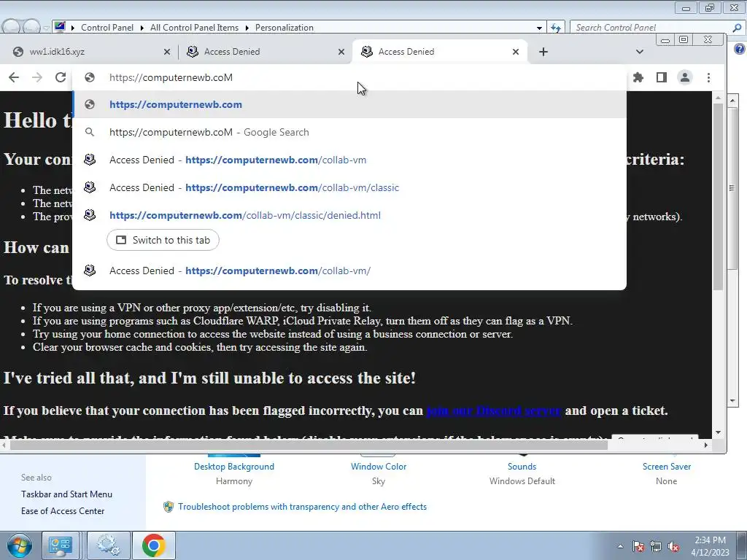Close the middle Access Denied tab
The width and height of the screenshot is (747, 560).
click(x=341, y=52)
